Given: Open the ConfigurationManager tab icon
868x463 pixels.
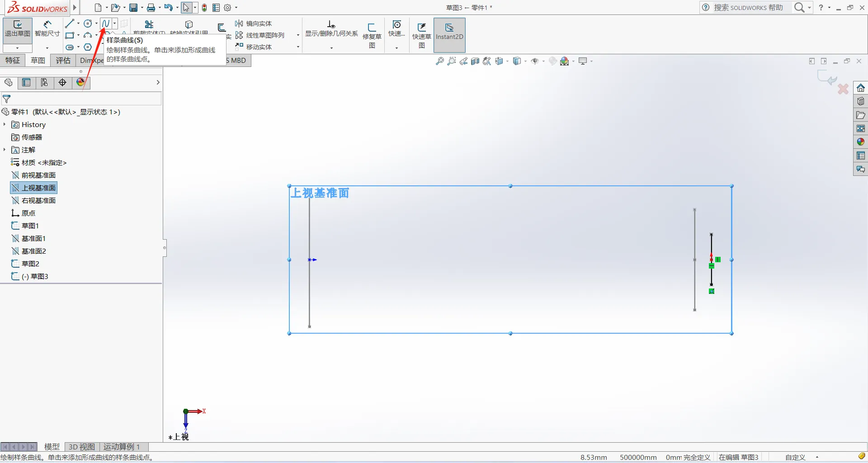Looking at the screenshot, I should click(44, 82).
